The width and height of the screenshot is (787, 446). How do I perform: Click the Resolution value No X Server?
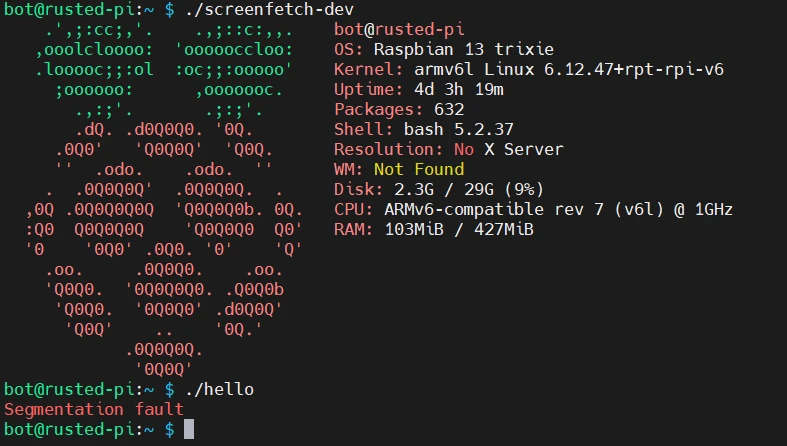(508, 150)
